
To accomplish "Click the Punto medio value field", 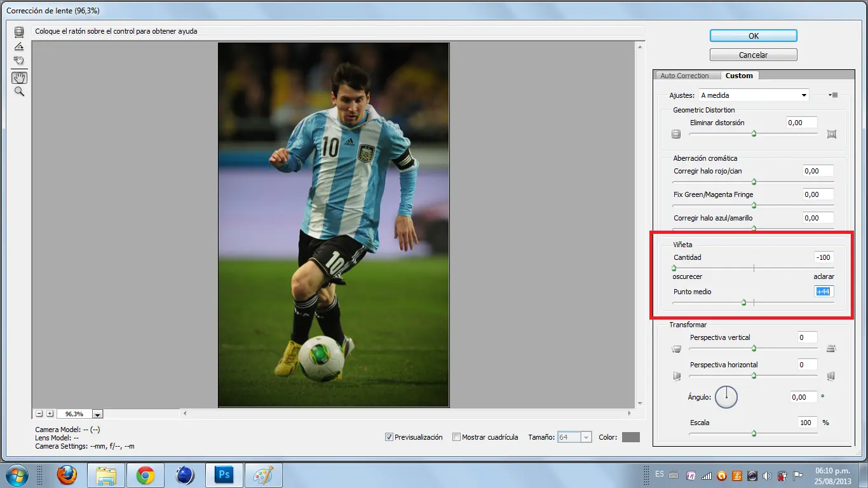I will tap(824, 292).
